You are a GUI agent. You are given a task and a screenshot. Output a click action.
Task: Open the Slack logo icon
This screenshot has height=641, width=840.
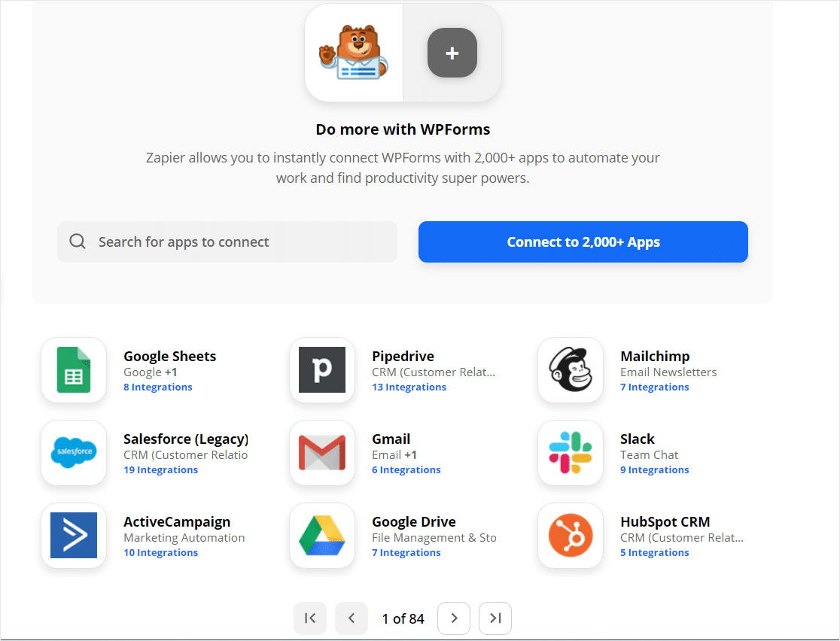(571, 452)
